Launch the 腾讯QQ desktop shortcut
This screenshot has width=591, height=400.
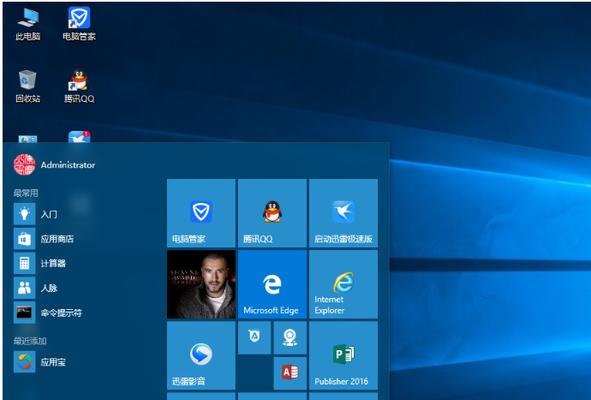tap(79, 87)
